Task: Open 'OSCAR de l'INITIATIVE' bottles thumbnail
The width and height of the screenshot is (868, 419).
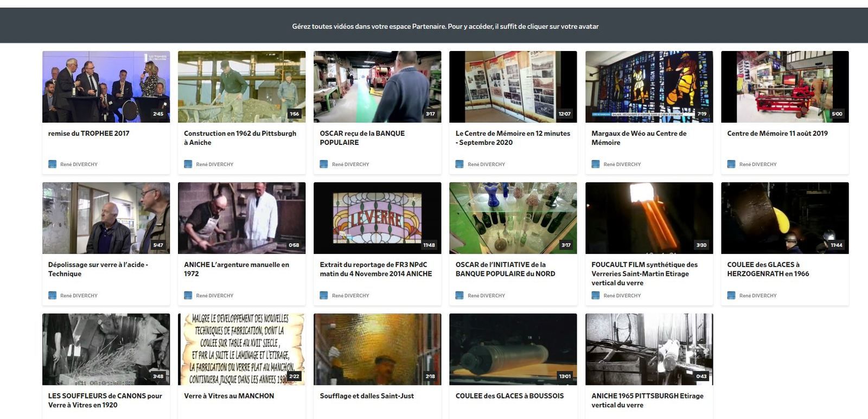Action: [x=513, y=218]
